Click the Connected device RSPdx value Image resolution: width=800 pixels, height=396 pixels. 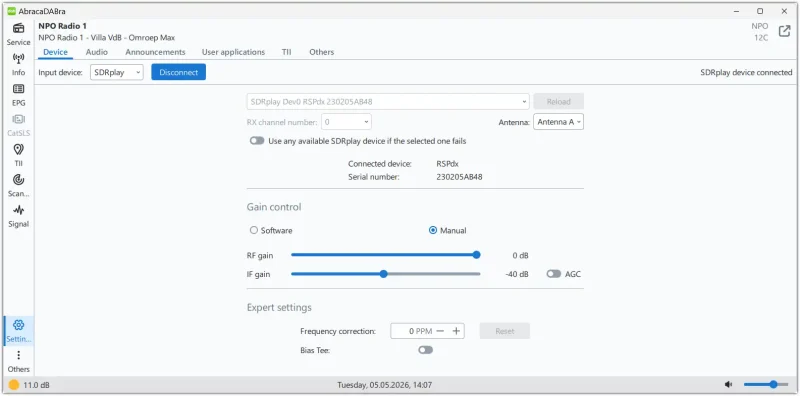447,164
